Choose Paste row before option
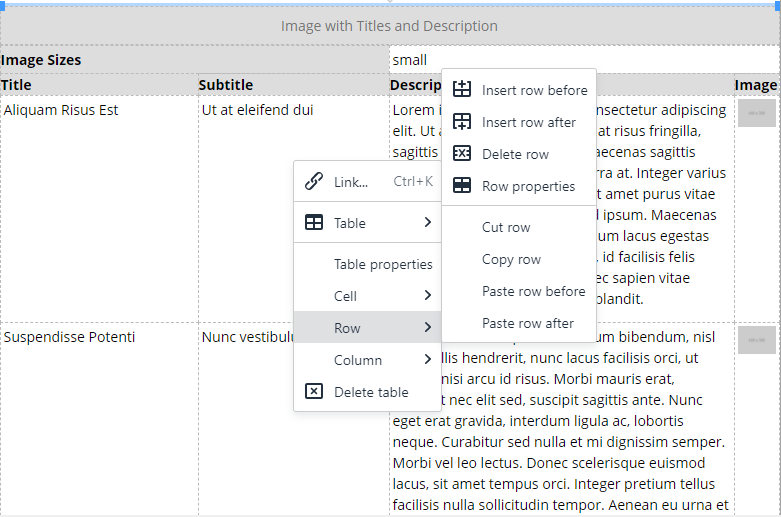 (533, 291)
